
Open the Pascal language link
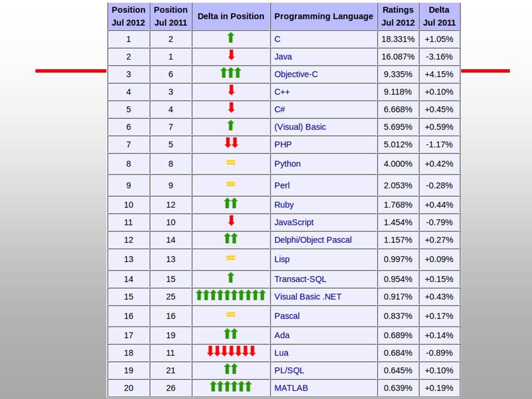pos(287,316)
